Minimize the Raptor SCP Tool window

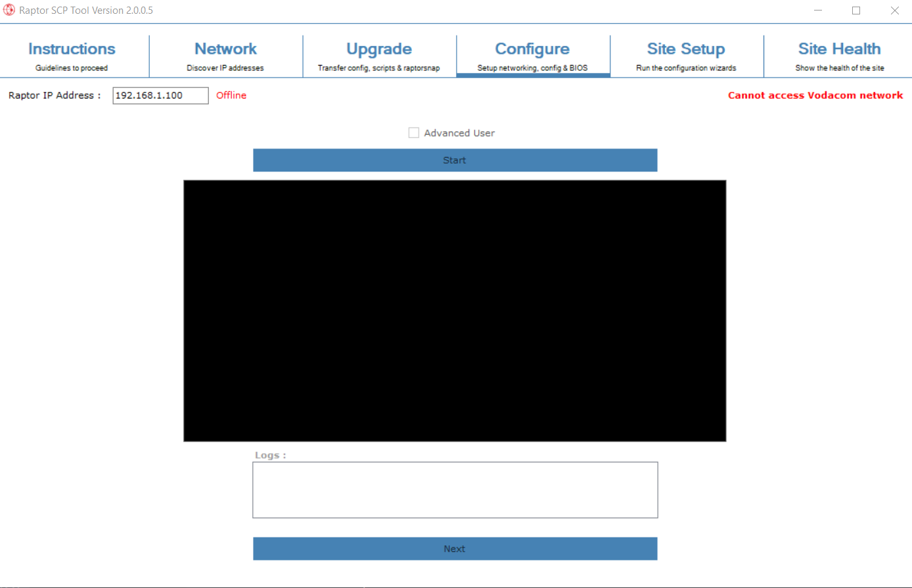[x=817, y=10]
